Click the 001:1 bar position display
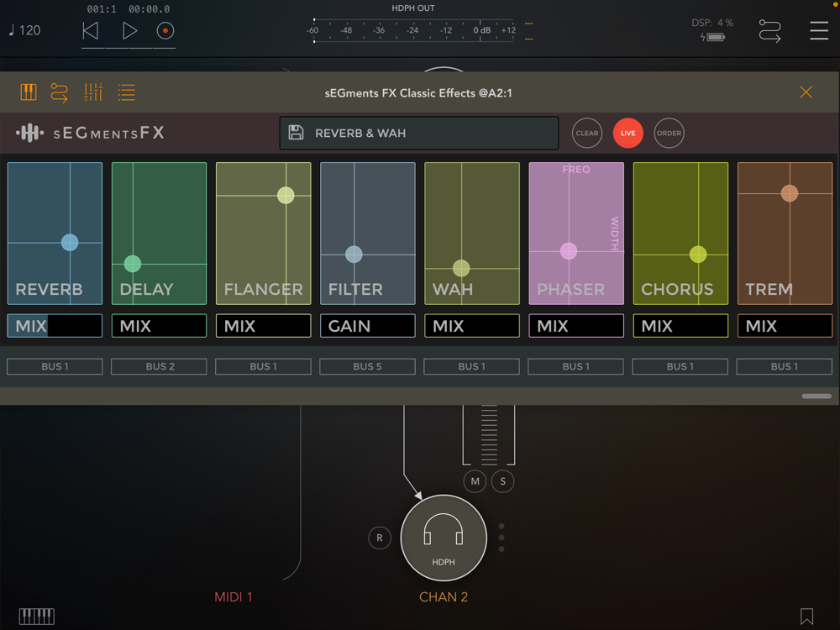Image resolution: width=840 pixels, height=630 pixels. 102,9
